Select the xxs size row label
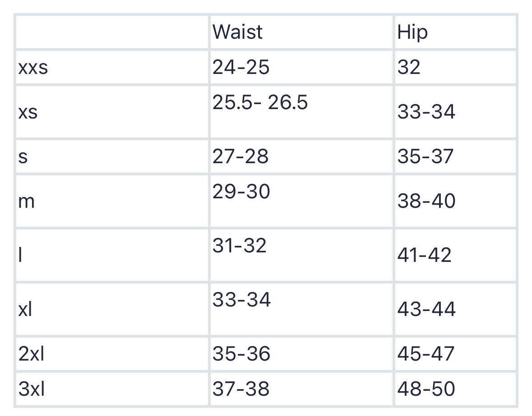 pos(33,67)
